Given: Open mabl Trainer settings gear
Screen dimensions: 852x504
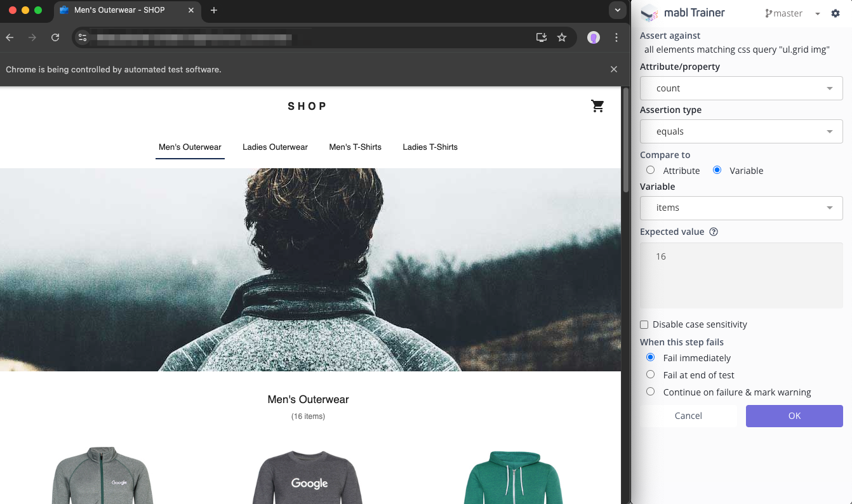Looking at the screenshot, I should click(x=835, y=13).
